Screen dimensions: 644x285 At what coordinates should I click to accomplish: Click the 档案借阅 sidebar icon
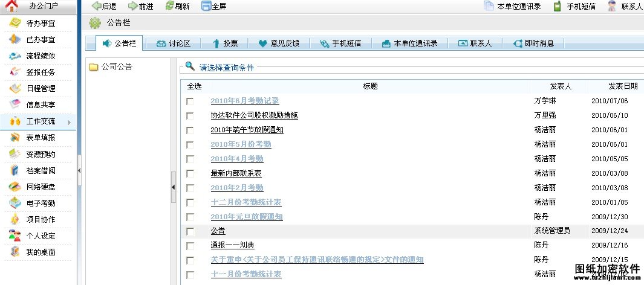[15, 170]
